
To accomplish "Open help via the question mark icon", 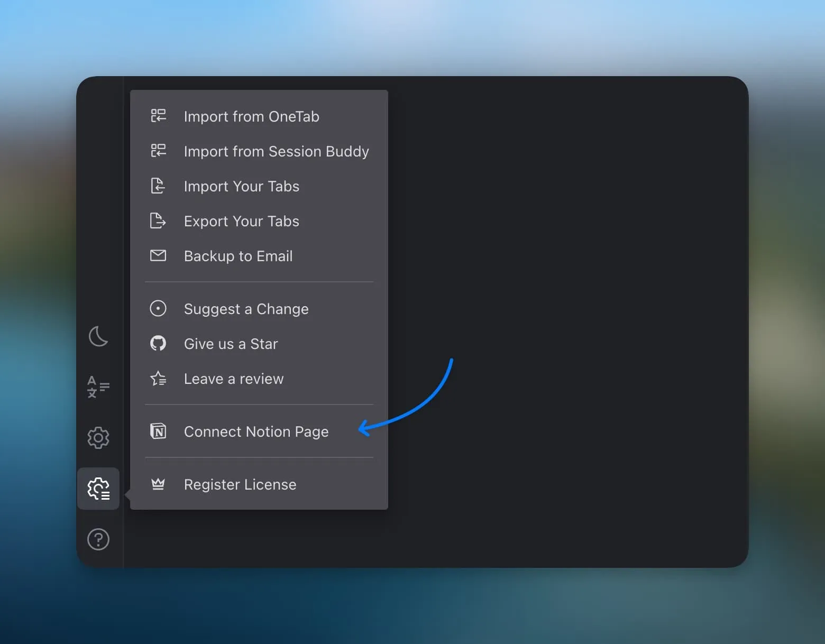I will click(98, 539).
